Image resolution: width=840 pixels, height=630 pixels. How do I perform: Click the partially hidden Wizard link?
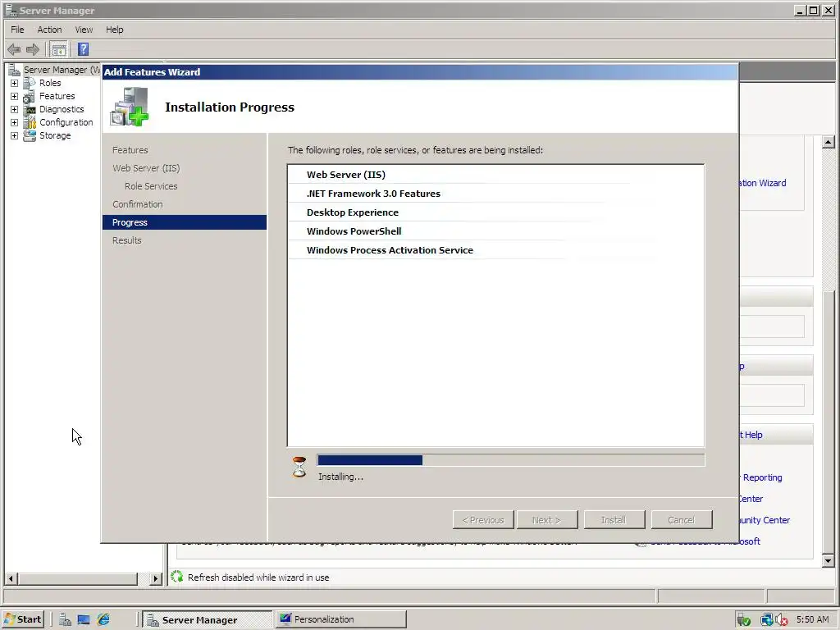pyautogui.click(x=763, y=183)
